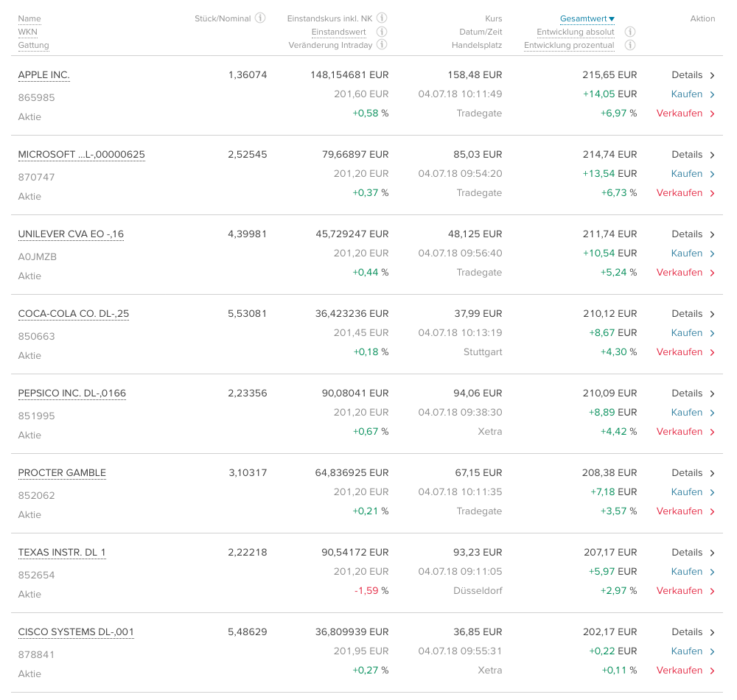Click info icon next to Einstandskurs inkl. NK
737x700 pixels.
pyautogui.click(x=382, y=18)
